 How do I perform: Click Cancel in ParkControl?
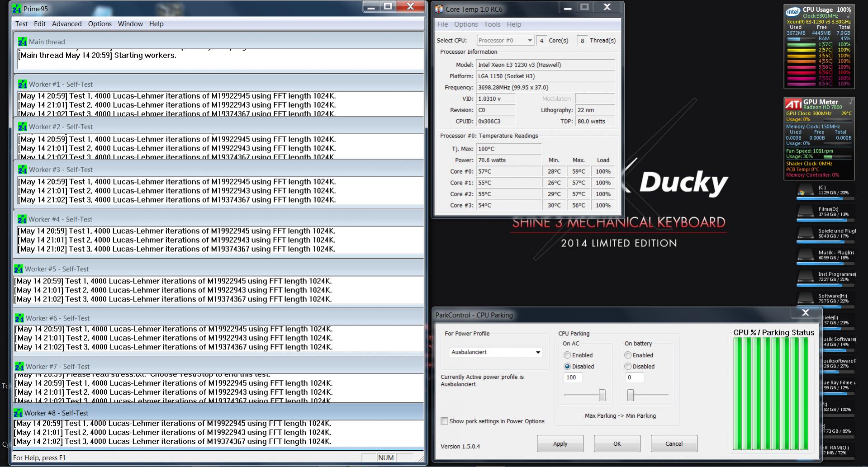(674, 444)
